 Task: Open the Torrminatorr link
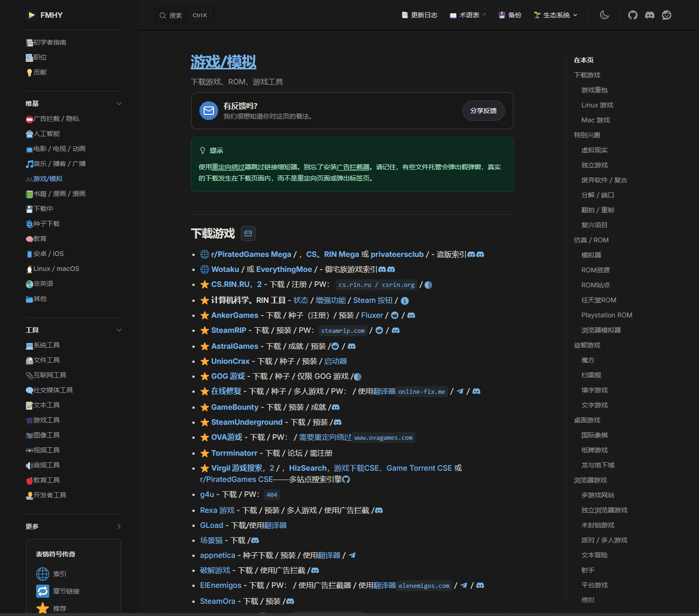click(234, 453)
